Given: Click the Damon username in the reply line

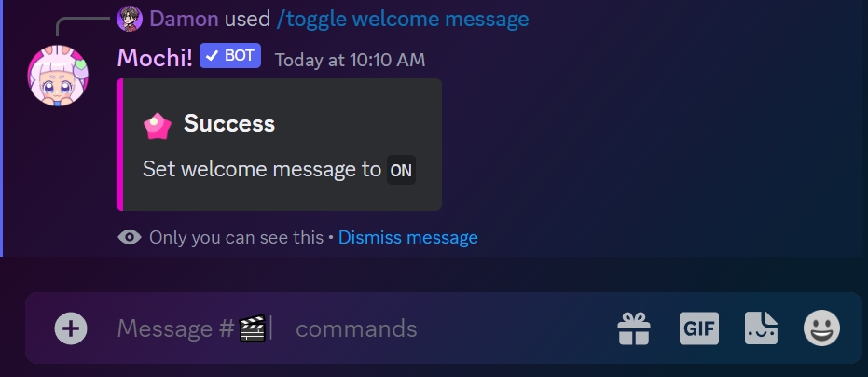Looking at the screenshot, I should click(184, 20).
